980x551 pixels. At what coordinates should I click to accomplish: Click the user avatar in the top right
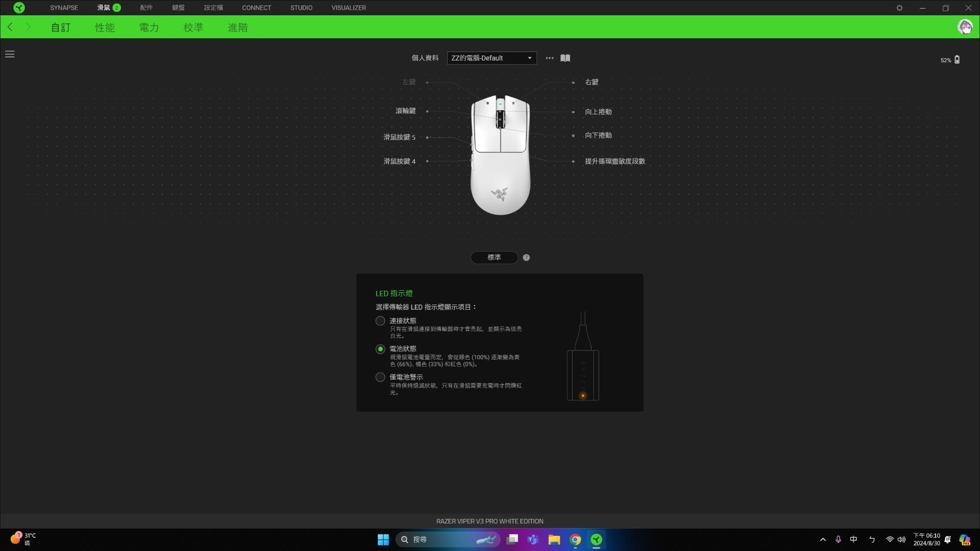point(965,27)
